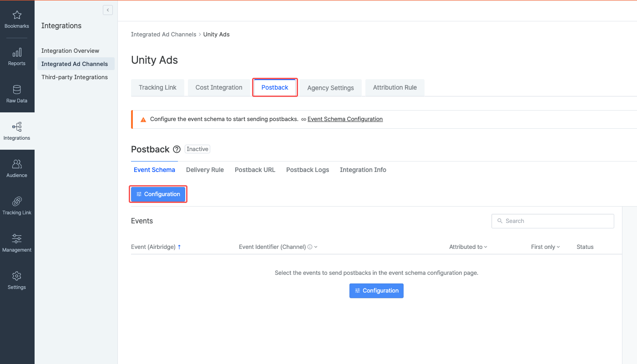Click the events Search input field
Image resolution: width=637 pixels, height=364 pixels.
(x=552, y=221)
